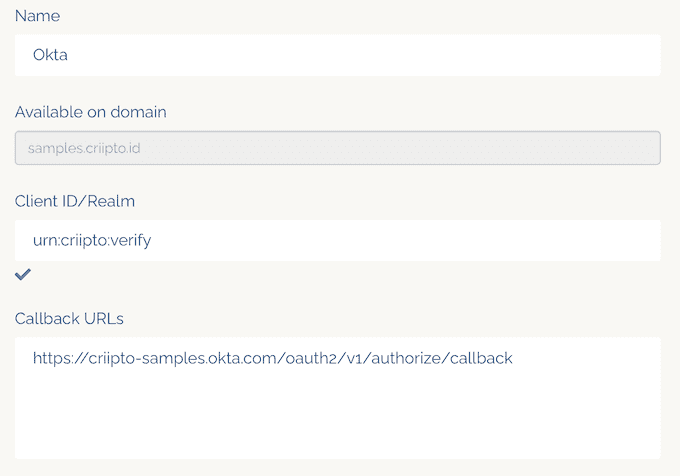The height and width of the screenshot is (476, 680).
Task: Place cursor after "callback" in the URL
Action: [514, 357]
